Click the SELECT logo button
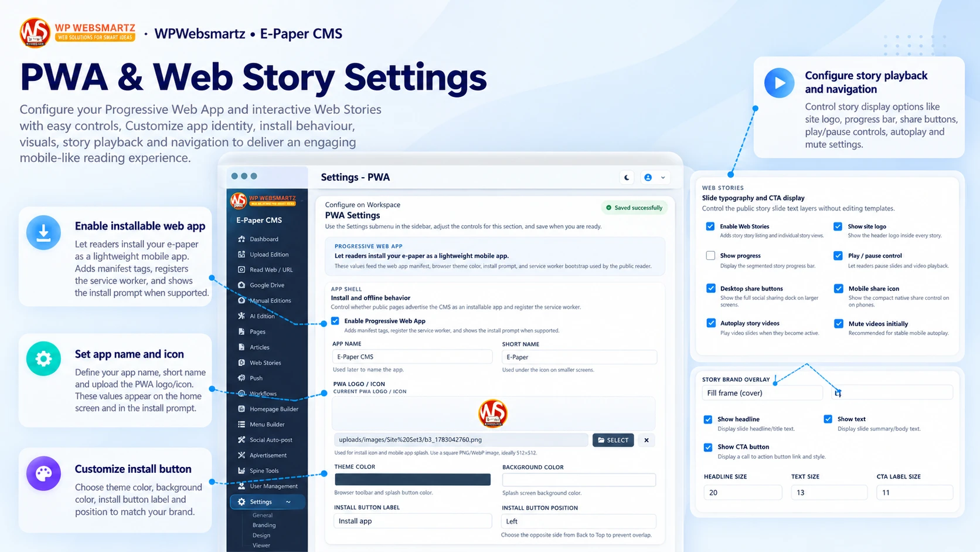Image resolution: width=980 pixels, height=552 pixels. tap(613, 440)
